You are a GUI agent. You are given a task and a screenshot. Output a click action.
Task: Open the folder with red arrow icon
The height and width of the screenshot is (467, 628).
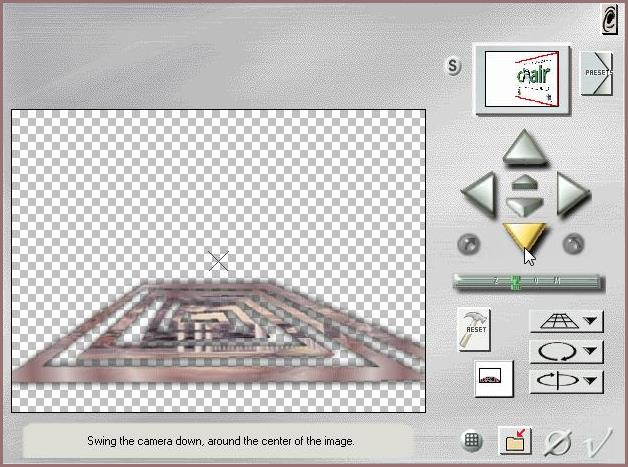point(517,441)
